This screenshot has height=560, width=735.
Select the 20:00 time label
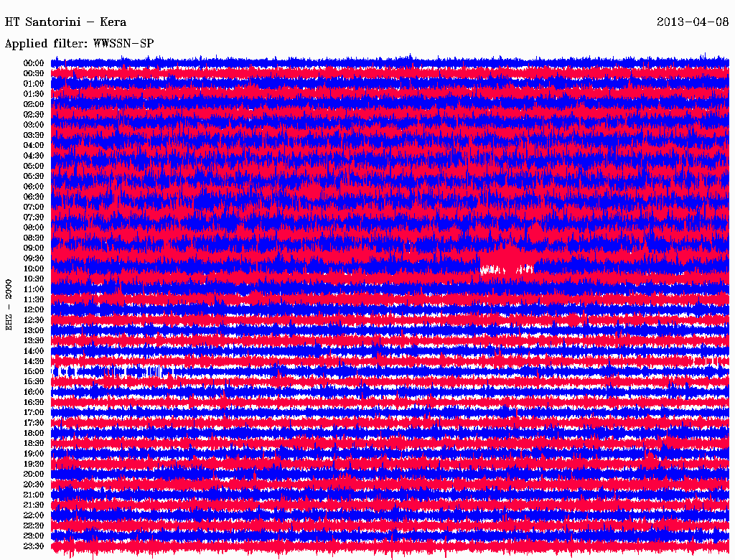click(x=34, y=474)
